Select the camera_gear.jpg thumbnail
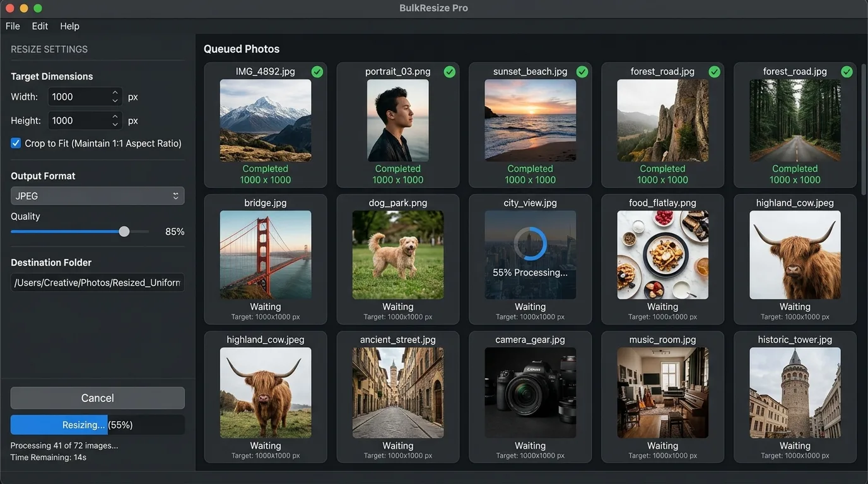Screen dimensions: 868x484 tap(530, 393)
